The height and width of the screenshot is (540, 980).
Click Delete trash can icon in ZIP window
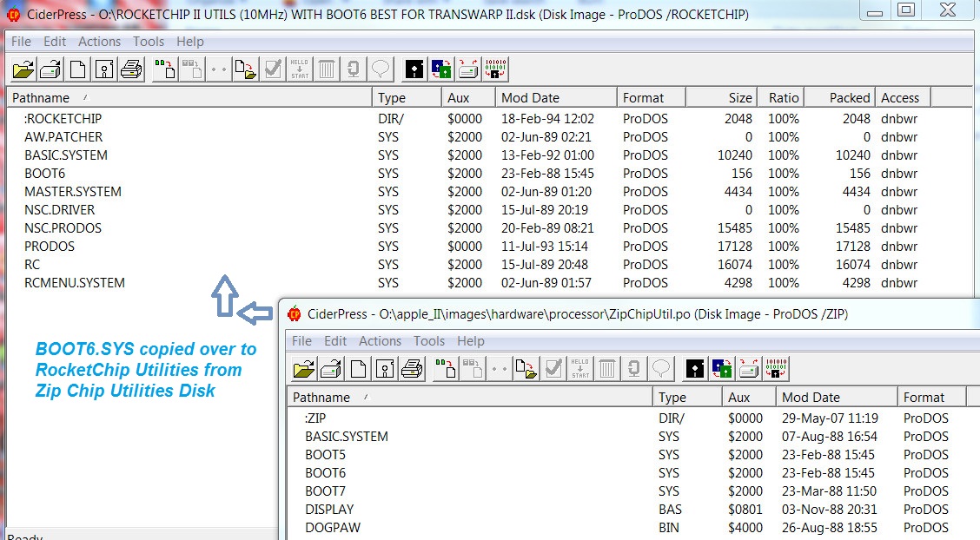[x=607, y=368]
